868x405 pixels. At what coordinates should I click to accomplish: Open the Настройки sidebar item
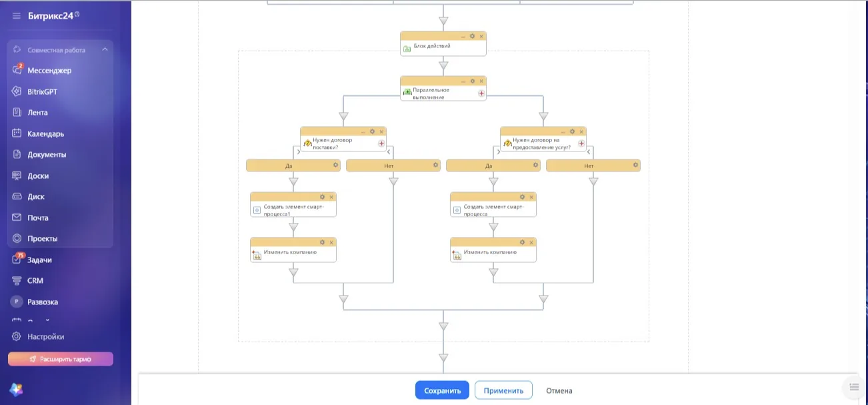45,337
